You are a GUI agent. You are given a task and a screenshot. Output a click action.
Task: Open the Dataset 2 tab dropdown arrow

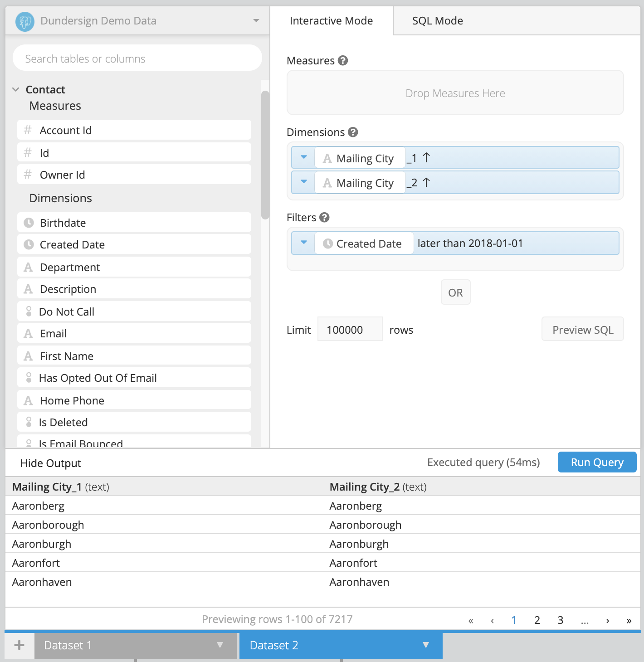point(426,645)
